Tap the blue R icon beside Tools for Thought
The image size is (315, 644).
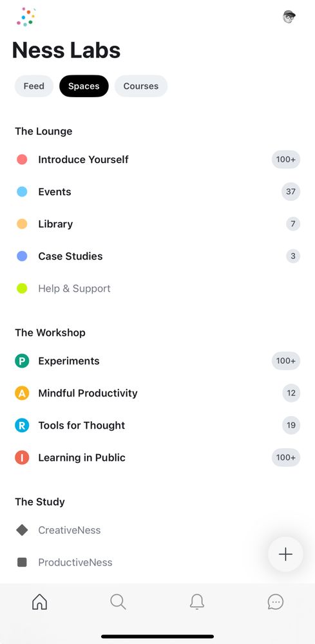coord(22,426)
